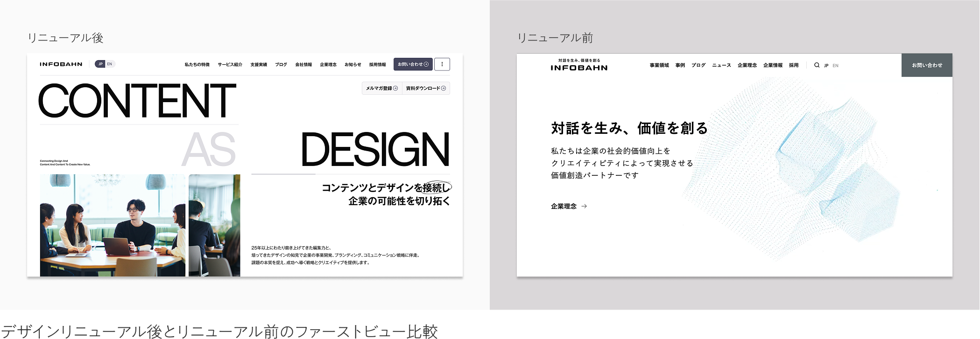
Task: Click the INFOBAHN logo in renewed header
Action: (61, 64)
